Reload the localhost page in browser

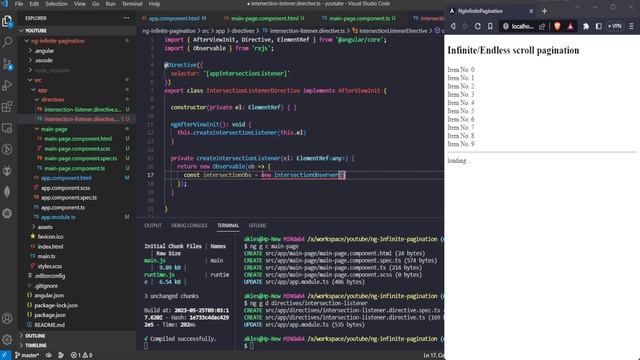[477, 26]
